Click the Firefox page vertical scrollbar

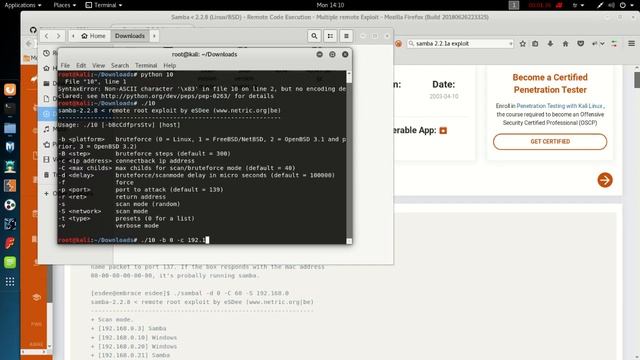click(637, 212)
